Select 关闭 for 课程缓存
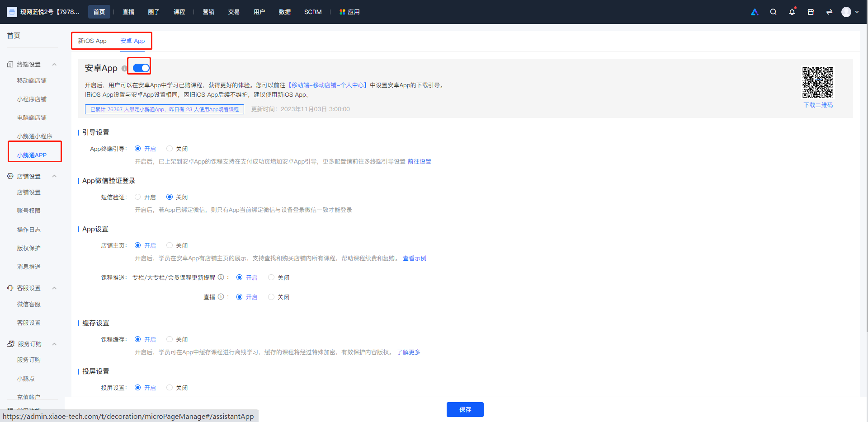868x422 pixels. coord(170,339)
